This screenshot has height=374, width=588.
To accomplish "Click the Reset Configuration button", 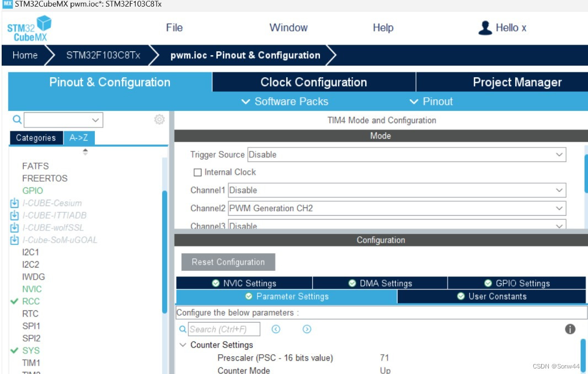I will pos(228,262).
